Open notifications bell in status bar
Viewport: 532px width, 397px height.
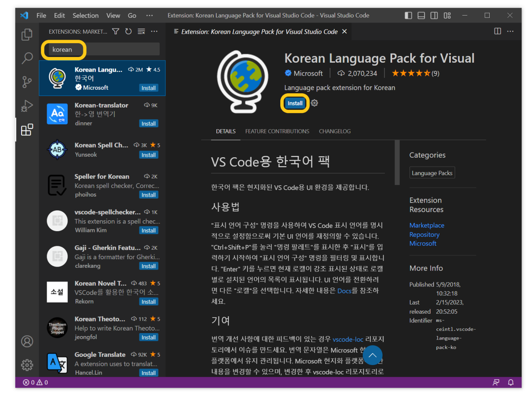pos(511,382)
